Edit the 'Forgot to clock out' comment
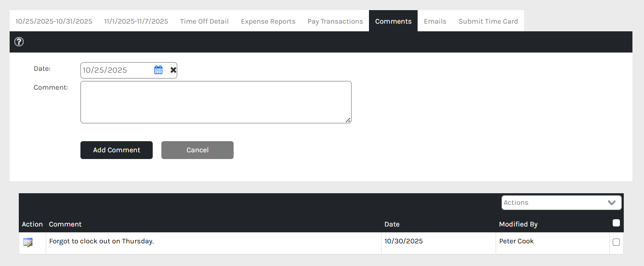The width and height of the screenshot is (644, 266). click(x=28, y=242)
